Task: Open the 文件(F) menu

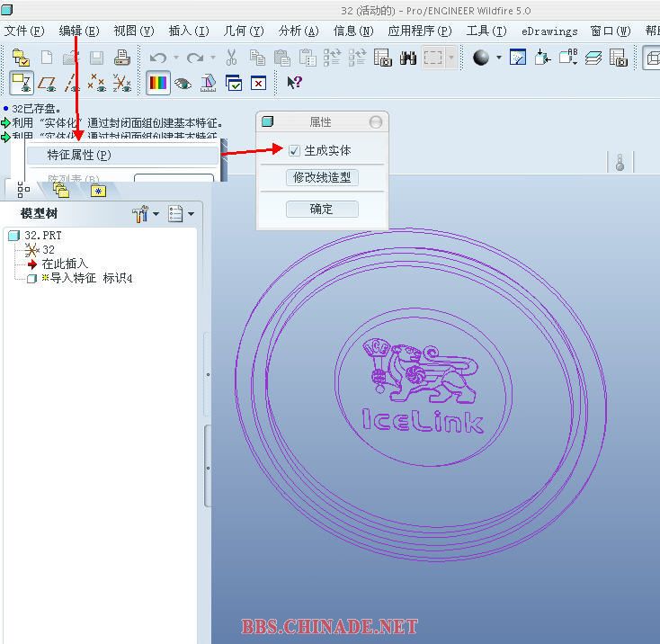Action: [24, 31]
